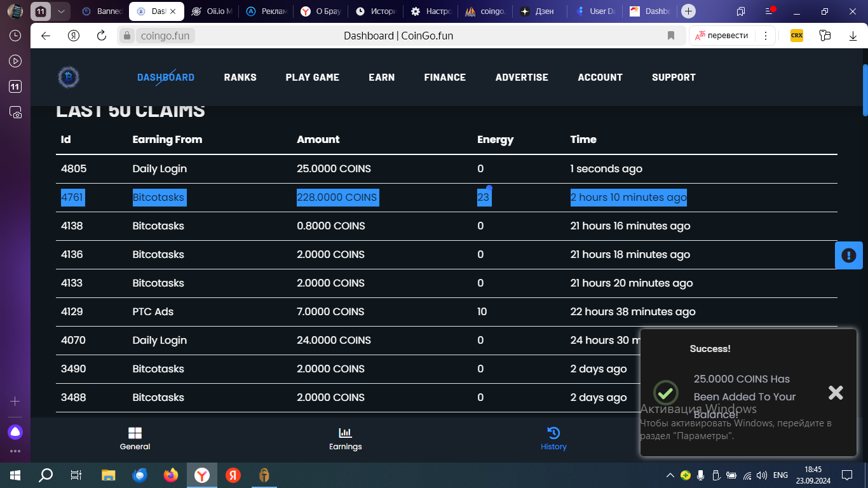
Task: Launch Firefox from the taskbar
Action: coord(171,475)
